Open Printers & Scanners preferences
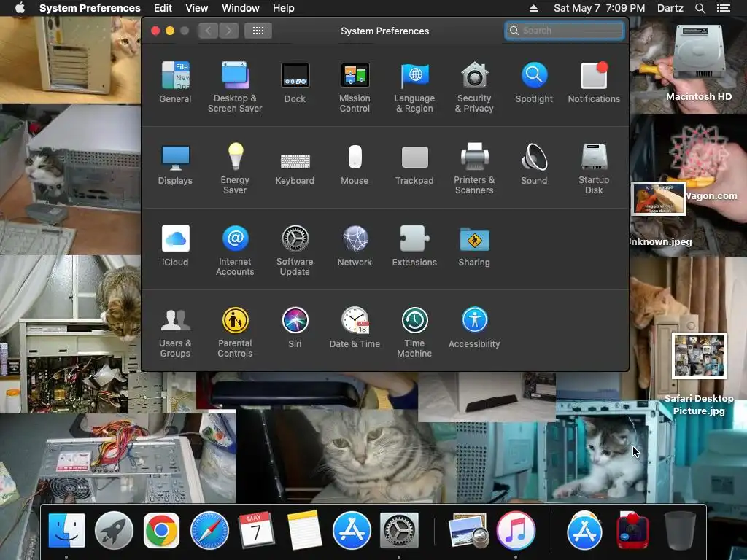The width and height of the screenshot is (747, 560). (474, 168)
